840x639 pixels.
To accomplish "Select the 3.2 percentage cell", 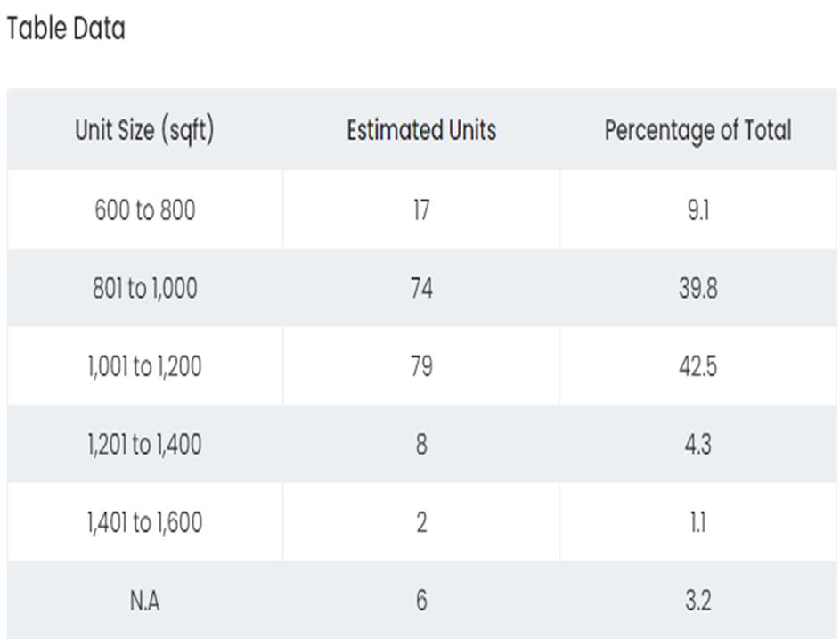I will click(697, 601).
